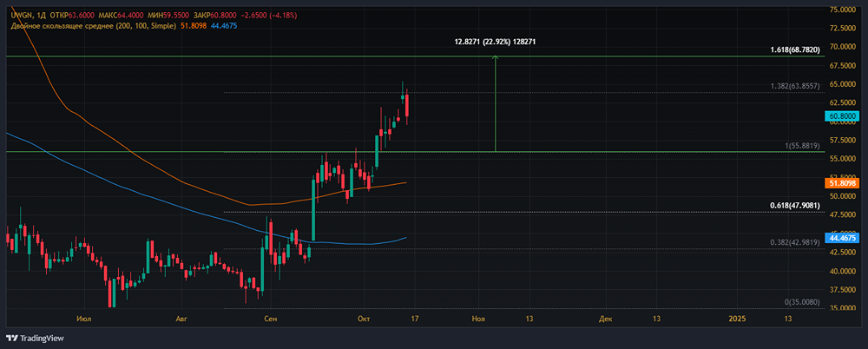Click the TradingView logo
Image resolution: width=868 pixels, height=349 pixels.
pos(35,338)
